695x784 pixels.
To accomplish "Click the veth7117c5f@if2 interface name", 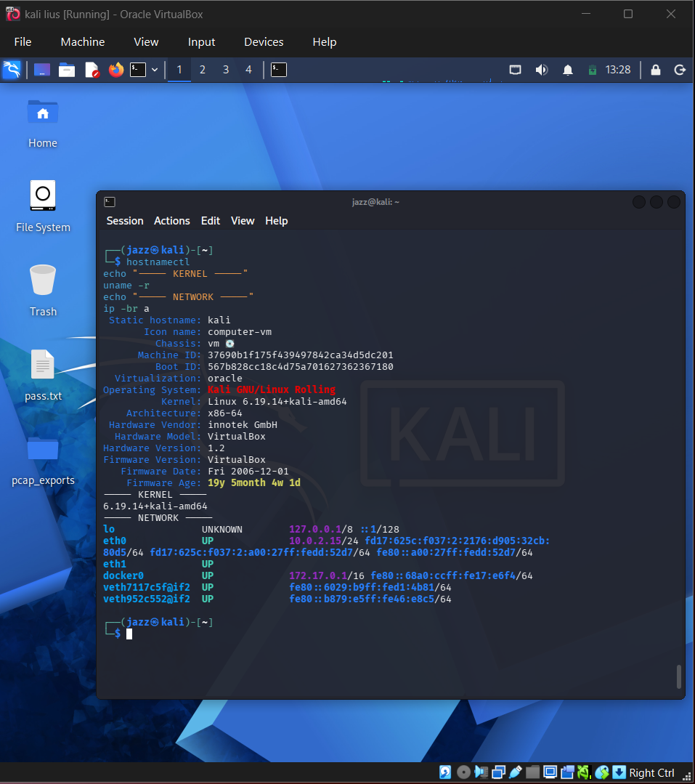I will [147, 588].
